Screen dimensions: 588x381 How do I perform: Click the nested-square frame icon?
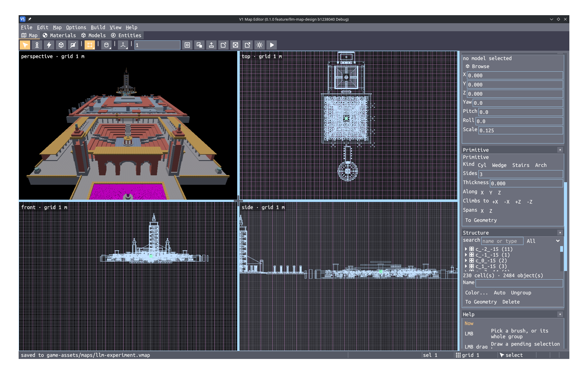pyautogui.click(x=187, y=45)
